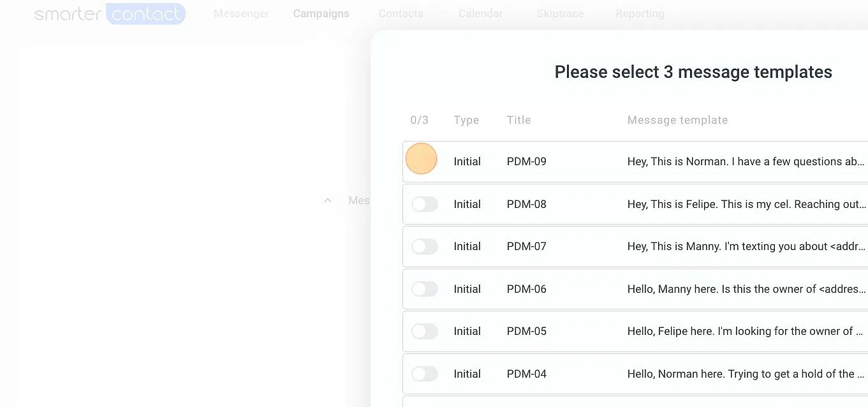Open the Contacts navigation item
The height and width of the screenshot is (407, 868).
(401, 13)
